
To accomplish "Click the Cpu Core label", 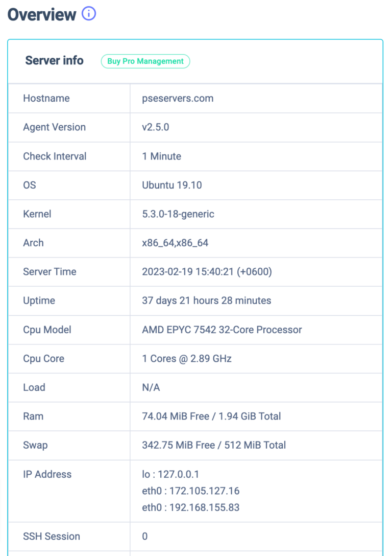I will (x=43, y=359).
